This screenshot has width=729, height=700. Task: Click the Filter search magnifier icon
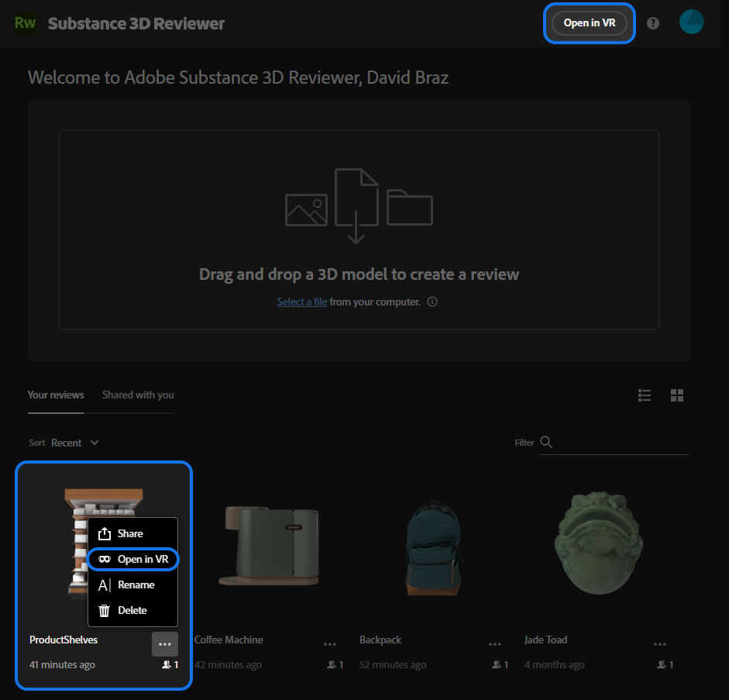tap(546, 442)
